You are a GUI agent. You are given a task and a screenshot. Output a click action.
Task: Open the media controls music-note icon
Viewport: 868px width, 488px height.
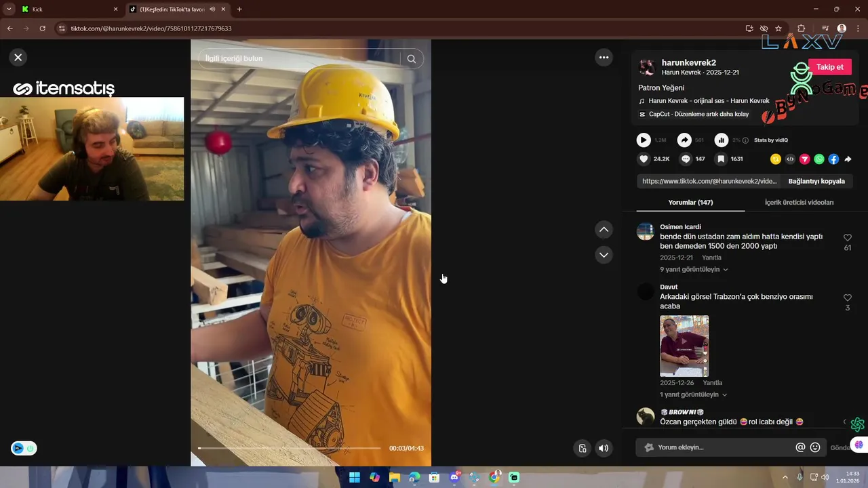point(825,28)
